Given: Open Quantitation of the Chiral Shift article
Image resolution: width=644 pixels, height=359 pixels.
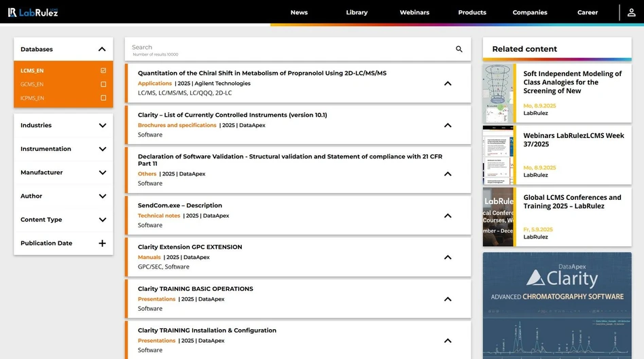Looking at the screenshot, I should point(262,73).
